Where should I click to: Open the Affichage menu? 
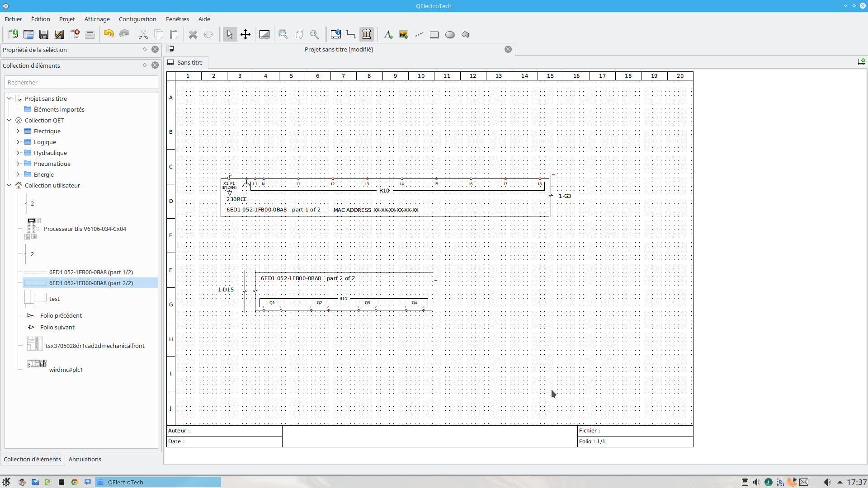click(97, 19)
